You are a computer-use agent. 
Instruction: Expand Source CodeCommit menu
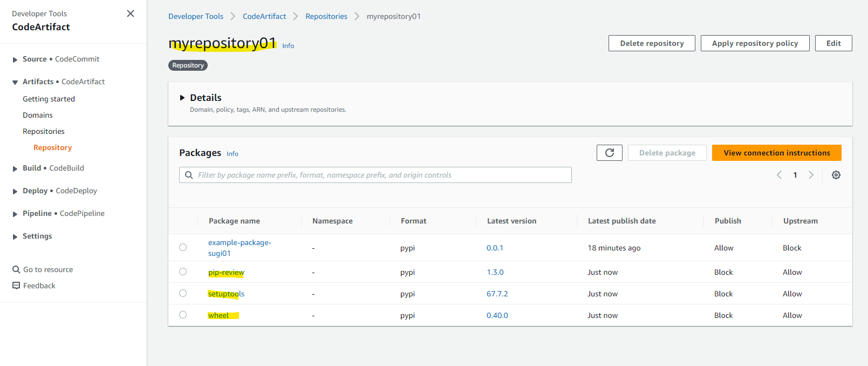pos(15,59)
